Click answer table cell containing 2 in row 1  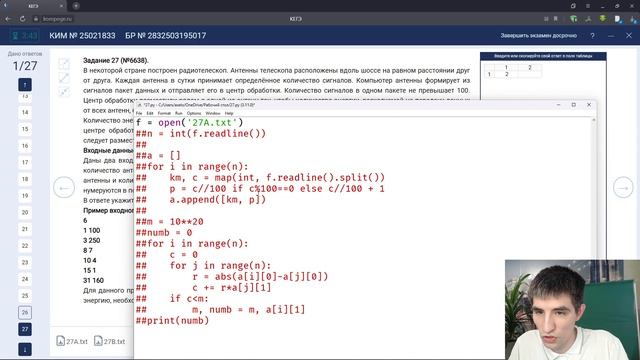506,74
